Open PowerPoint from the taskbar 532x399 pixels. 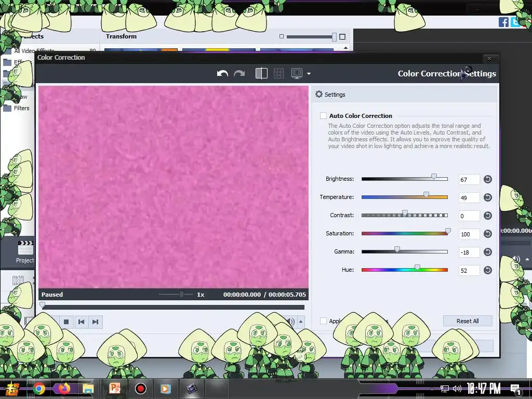114,389
